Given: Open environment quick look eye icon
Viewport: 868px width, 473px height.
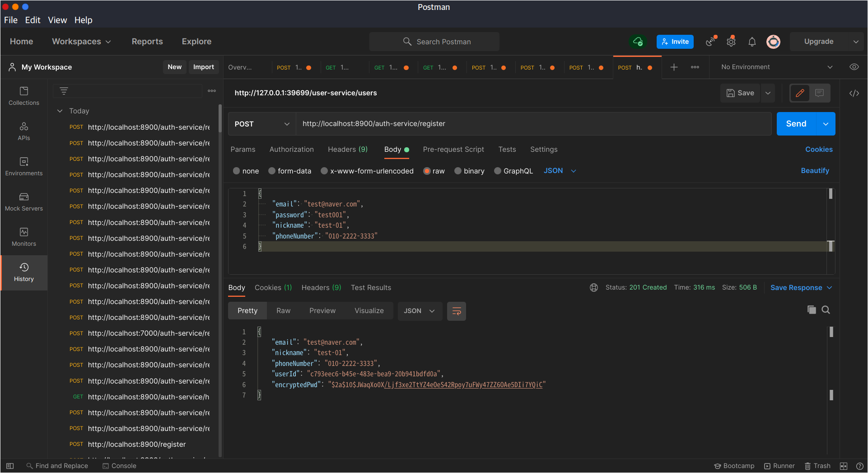Looking at the screenshot, I should [x=854, y=67].
